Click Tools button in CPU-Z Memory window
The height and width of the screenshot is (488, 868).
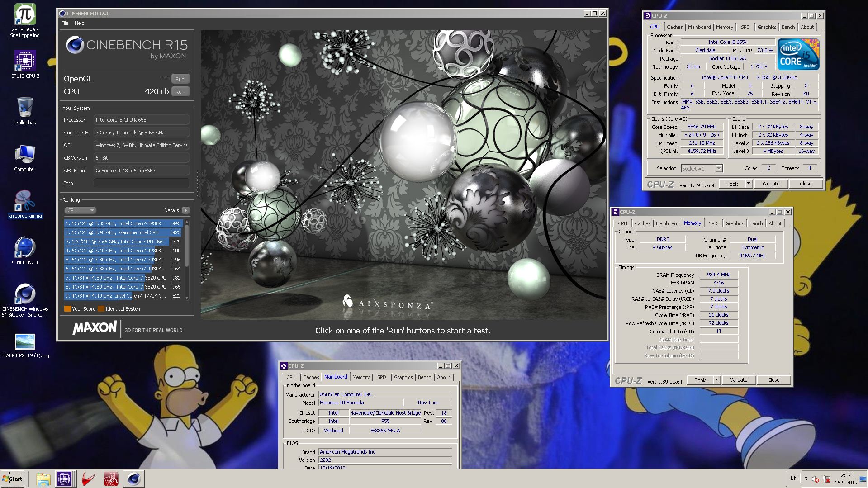click(x=700, y=380)
